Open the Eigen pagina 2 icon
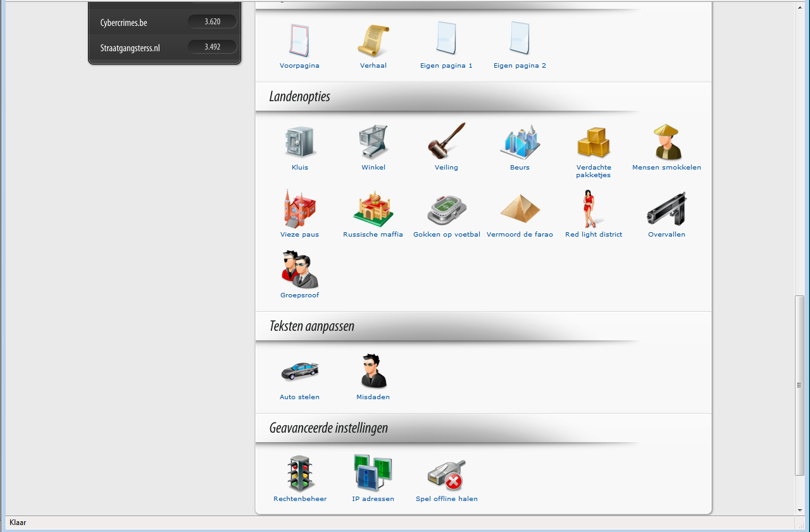This screenshot has width=810, height=532. (520, 39)
